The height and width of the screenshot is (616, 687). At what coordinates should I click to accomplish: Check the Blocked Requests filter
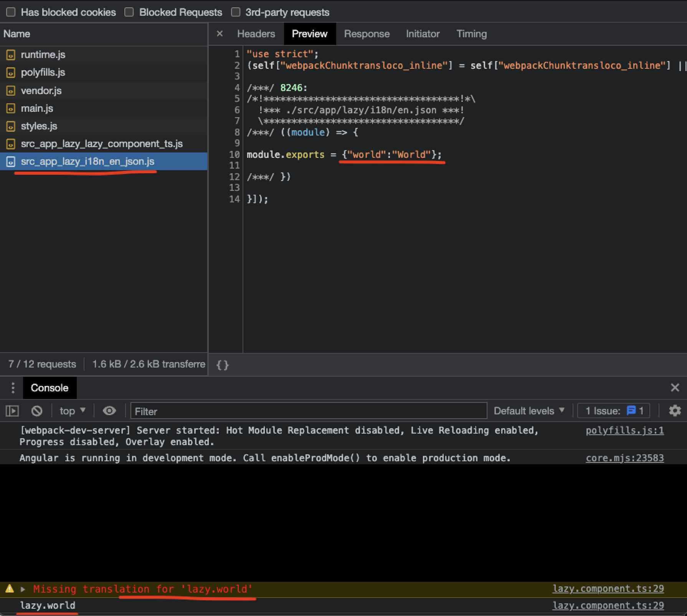point(129,12)
